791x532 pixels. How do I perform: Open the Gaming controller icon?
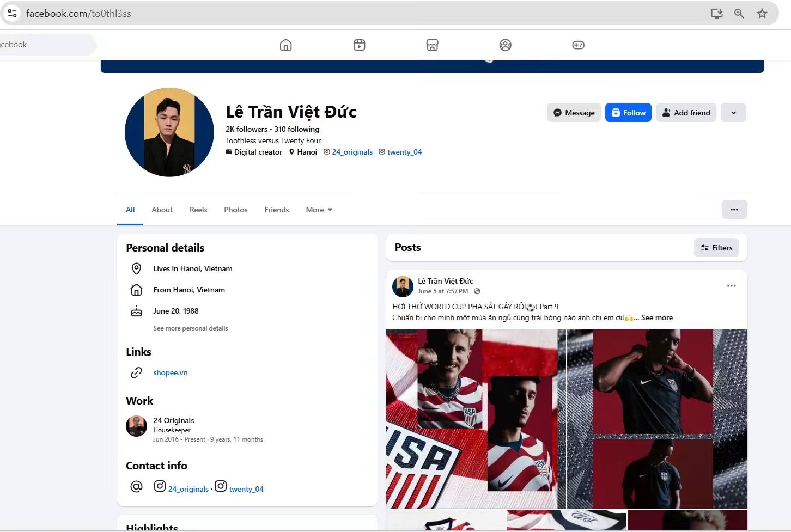(x=579, y=45)
